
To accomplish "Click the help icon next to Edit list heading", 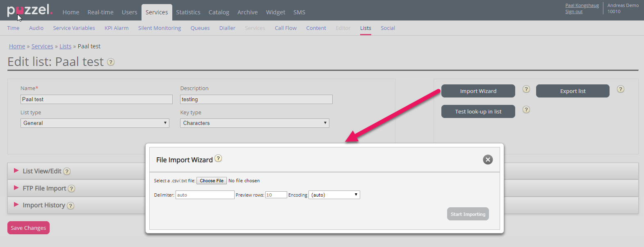I will click(111, 62).
